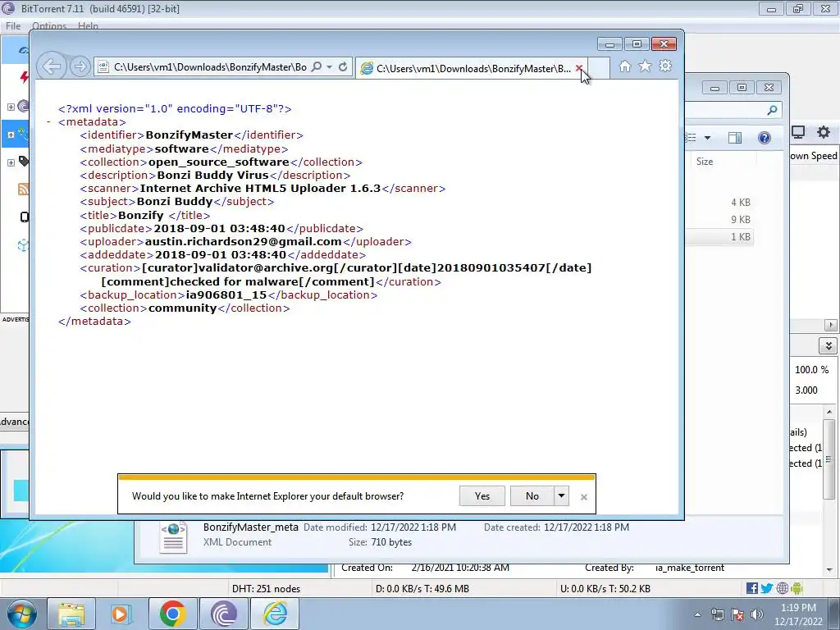Click the download speed status entry

422,589
